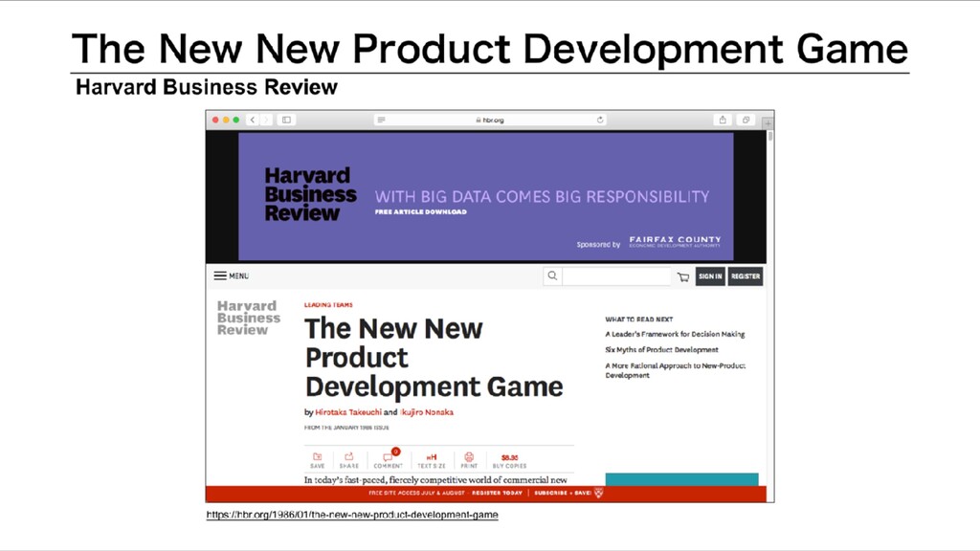The width and height of the screenshot is (980, 551).
Task: Click the Fairfax County sponsor logo
Action: coord(675,242)
